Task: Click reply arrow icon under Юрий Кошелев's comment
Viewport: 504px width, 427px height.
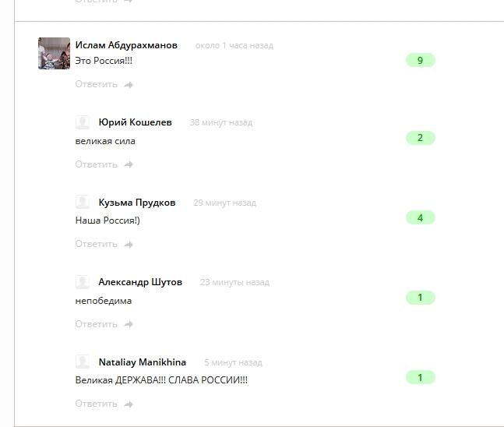Action: pos(129,164)
